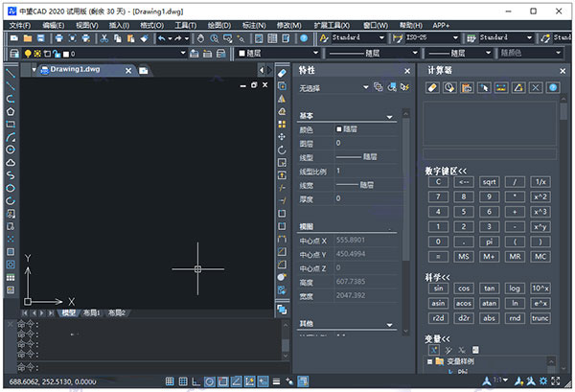575x392 pixels.
Task: Select the Circle drawing tool
Action: tap(11, 149)
